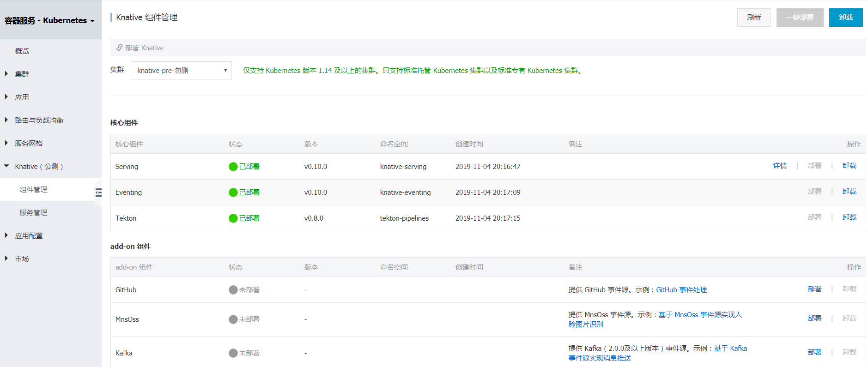This screenshot has height=367, width=868.
Task: Click the green status dot for Eventing
Action: pos(233,193)
